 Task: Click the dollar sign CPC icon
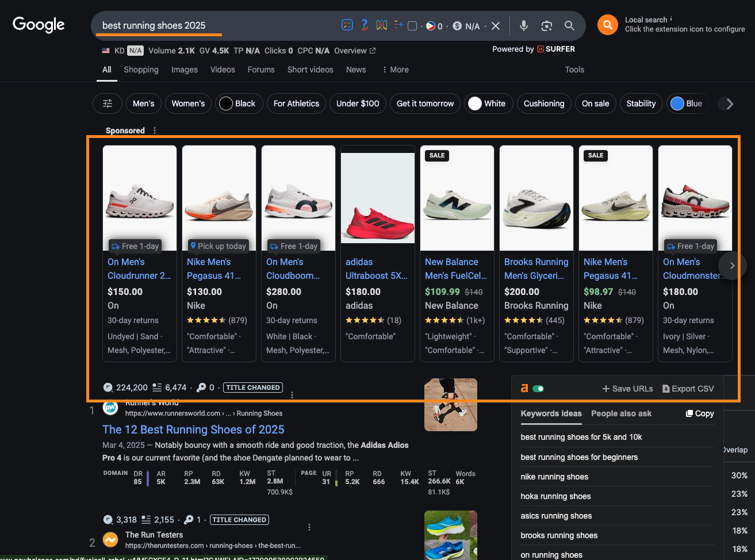[x=457, y=26]
